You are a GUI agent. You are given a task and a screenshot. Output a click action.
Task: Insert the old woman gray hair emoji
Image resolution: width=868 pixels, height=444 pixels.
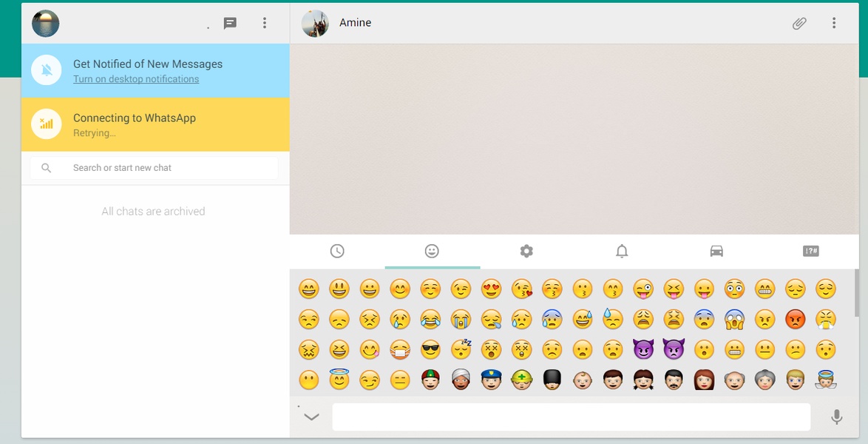click(765, 380)
